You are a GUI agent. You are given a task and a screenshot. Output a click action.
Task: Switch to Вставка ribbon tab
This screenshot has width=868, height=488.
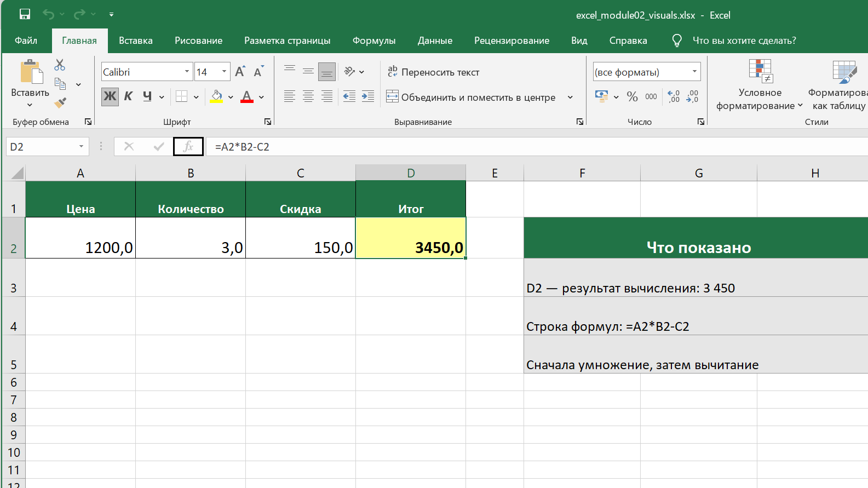(x=136, y=41)
